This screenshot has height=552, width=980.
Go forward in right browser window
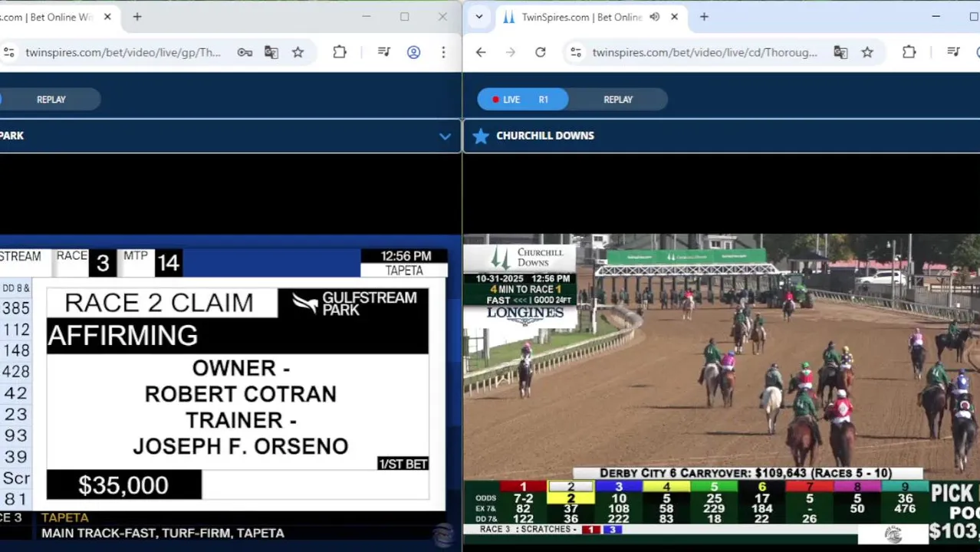click(511, 52)
